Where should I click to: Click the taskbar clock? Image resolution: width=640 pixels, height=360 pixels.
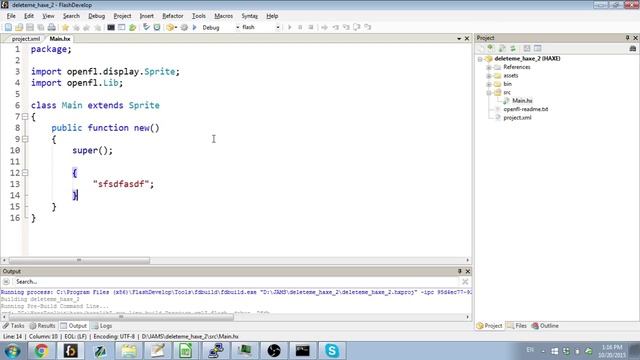pyautogui.click(x=611, y=351)
